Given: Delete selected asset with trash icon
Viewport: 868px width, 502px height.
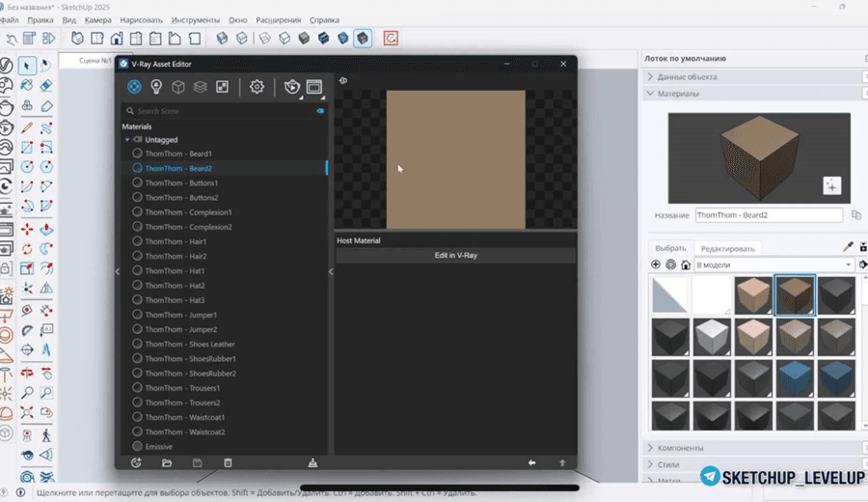Looking at the screenshot, I should [228, 462].
